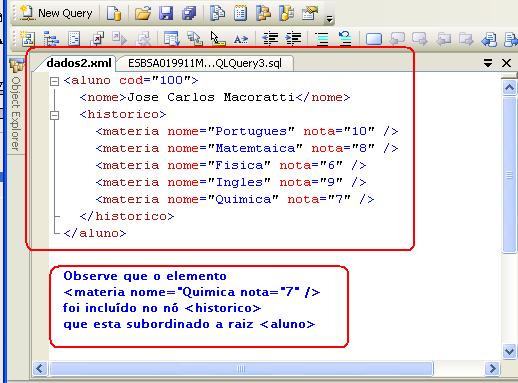This screenshot has height=383, width=518.
Task: Click the New Query button
Action: click(57, 13)
